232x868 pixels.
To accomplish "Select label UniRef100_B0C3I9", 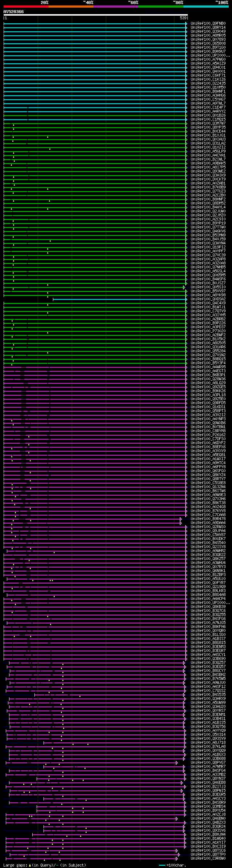I will 208,847.
